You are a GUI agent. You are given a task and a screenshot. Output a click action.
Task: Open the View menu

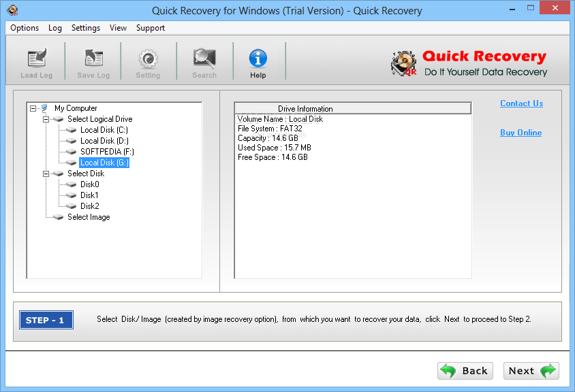click(118, 28)
